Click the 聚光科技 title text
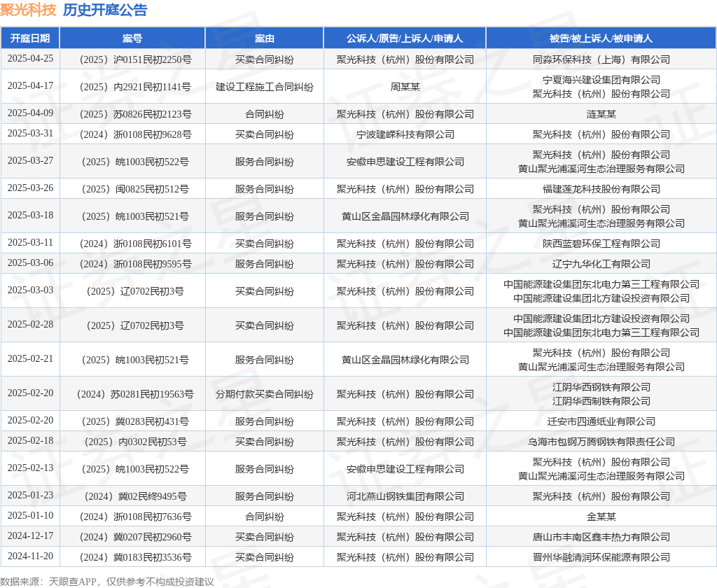 (28, 10)
